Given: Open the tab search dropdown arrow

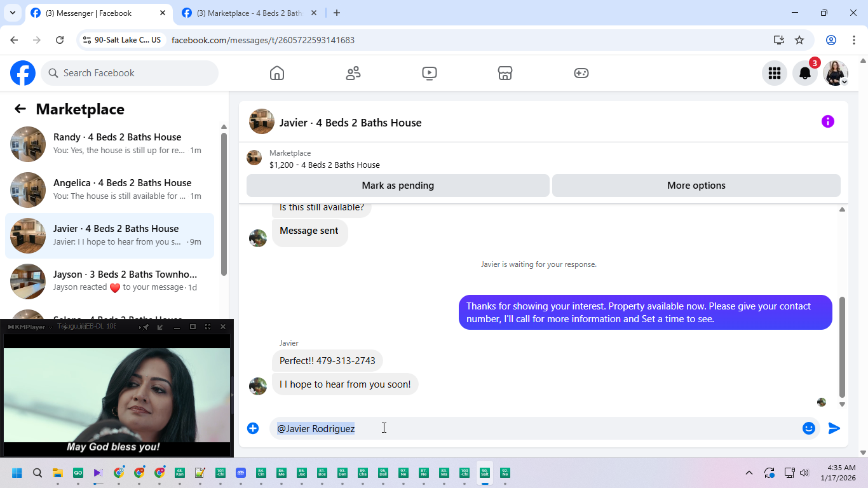Looking at the screenshot, I should coord(12,13).
